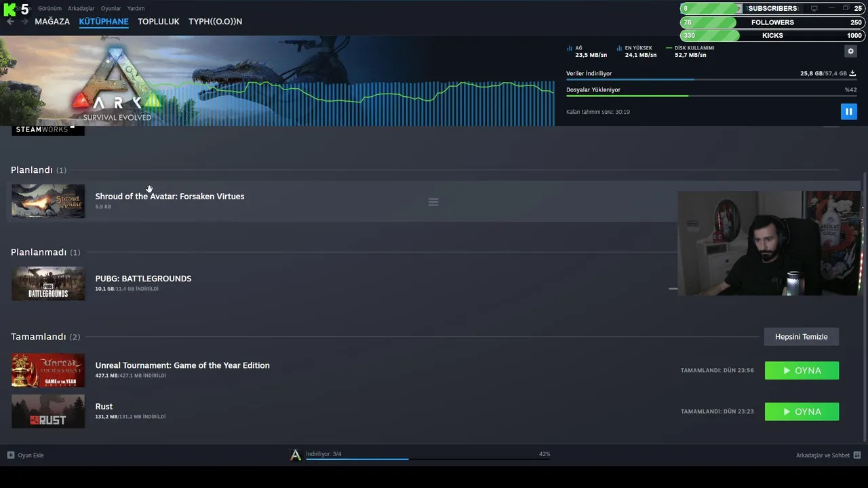Image resolution: width=868 pixels, height=488 pixels.
Task: Click the İndiriliyor: 3/4 status text
Action: tap(323, 454)
